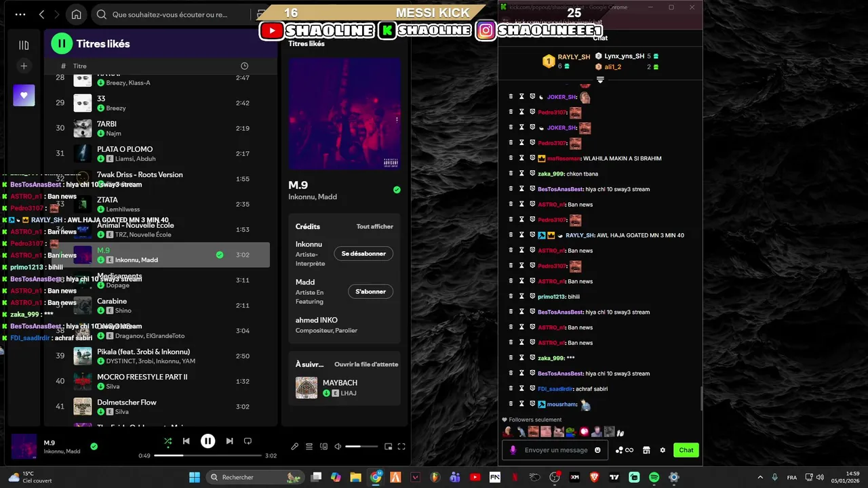Select track Pikala (feat. 3robi & Inkonnu)
The height and width of the screenshot is (488, 868).
(x=161, y=356)
